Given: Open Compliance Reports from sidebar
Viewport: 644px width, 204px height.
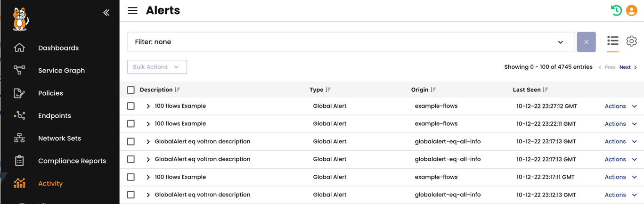Looking at the screenshot, I should pyautogui.click(x=72, y=161).
